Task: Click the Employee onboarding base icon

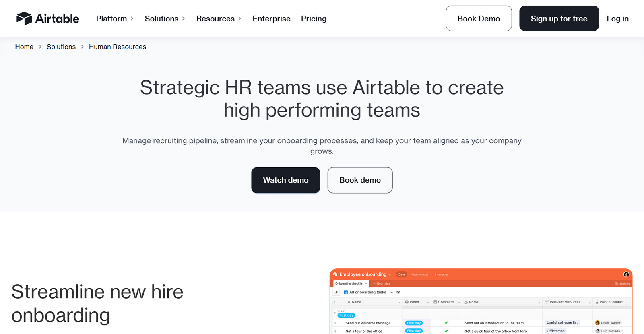Action: [x=335, y=274]
